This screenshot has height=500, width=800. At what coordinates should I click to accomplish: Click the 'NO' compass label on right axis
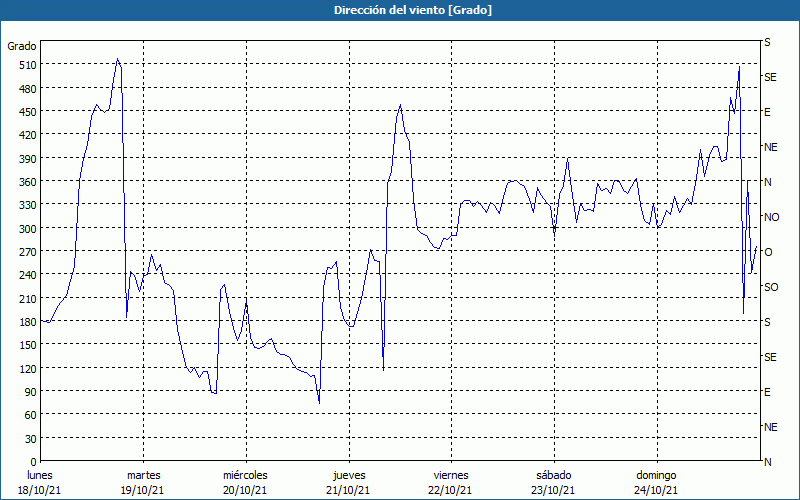pos(771,217)
